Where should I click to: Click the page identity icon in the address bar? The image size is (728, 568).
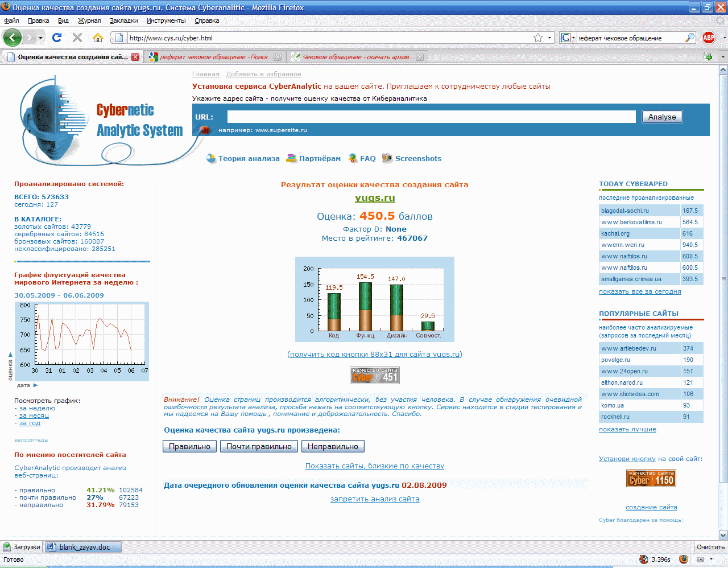(x=119, y=38)
